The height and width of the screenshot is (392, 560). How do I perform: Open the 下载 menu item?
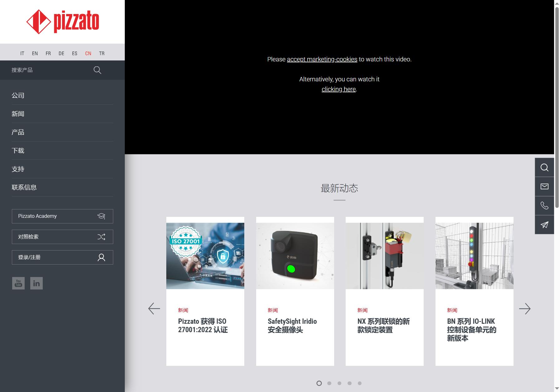coord(62,151)
